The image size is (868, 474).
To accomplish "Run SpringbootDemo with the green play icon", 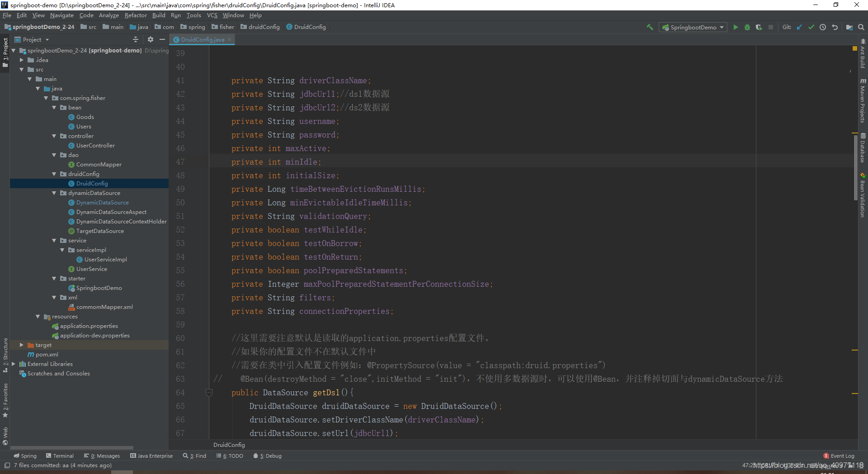I will [736, 27].
